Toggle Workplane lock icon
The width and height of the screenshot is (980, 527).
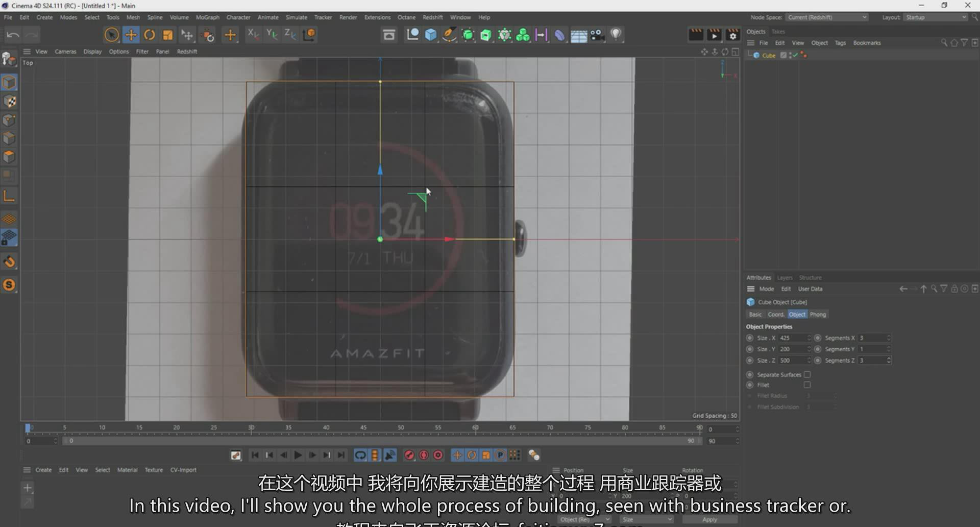click(9, 238)
